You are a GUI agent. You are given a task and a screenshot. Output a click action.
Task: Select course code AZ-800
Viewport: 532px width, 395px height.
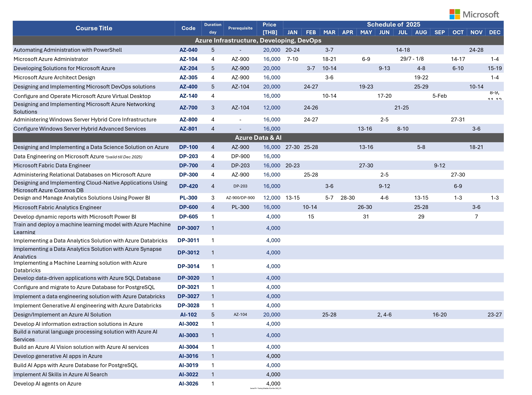(188, 120)
